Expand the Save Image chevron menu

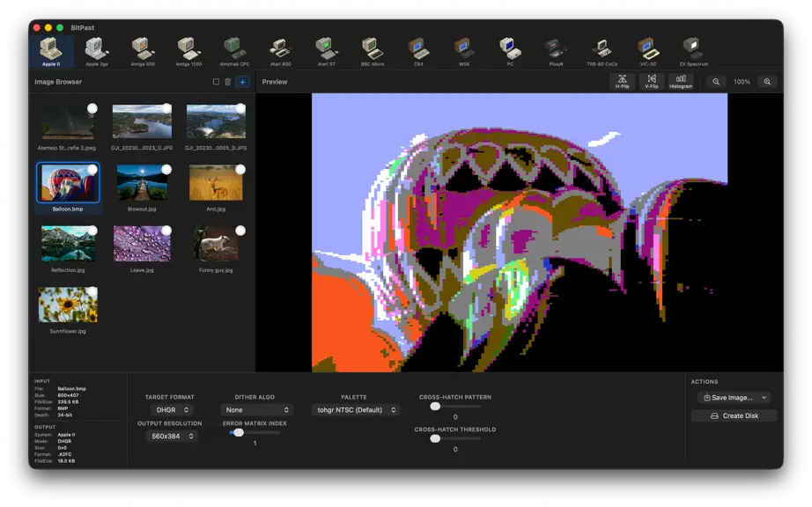point(764,397)
